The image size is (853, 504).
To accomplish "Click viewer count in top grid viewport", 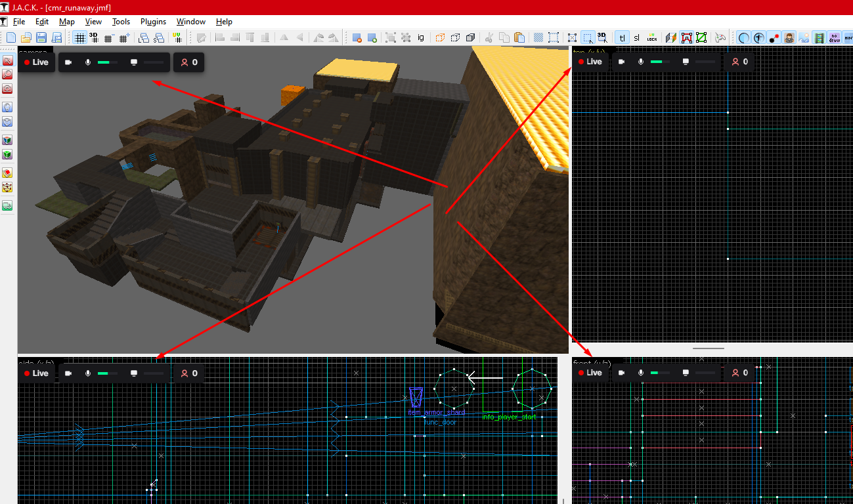I will pos(740,62).
